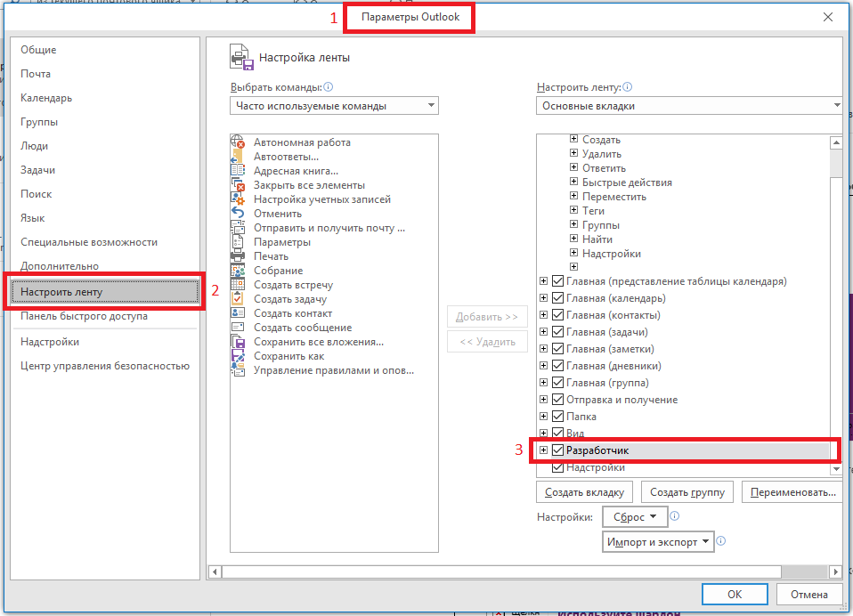Open the Сброс dropdown button
The image size is (853, 616).
point(635,516)
